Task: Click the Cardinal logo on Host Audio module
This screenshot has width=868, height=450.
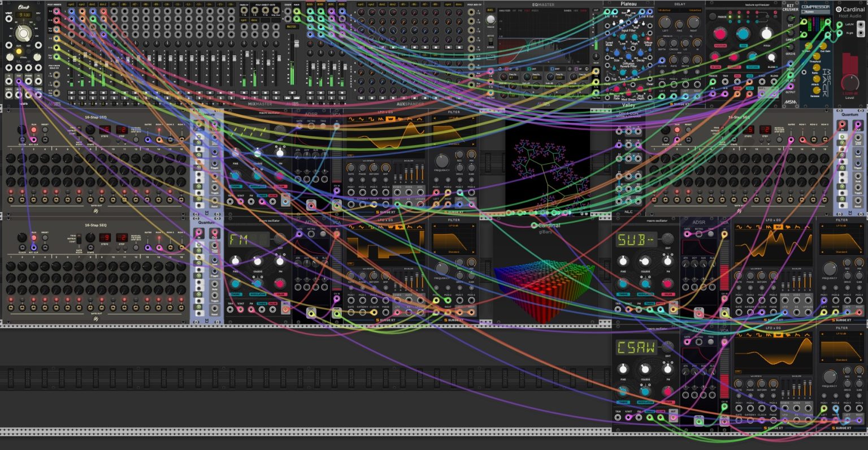Action: tap(839, 9)
